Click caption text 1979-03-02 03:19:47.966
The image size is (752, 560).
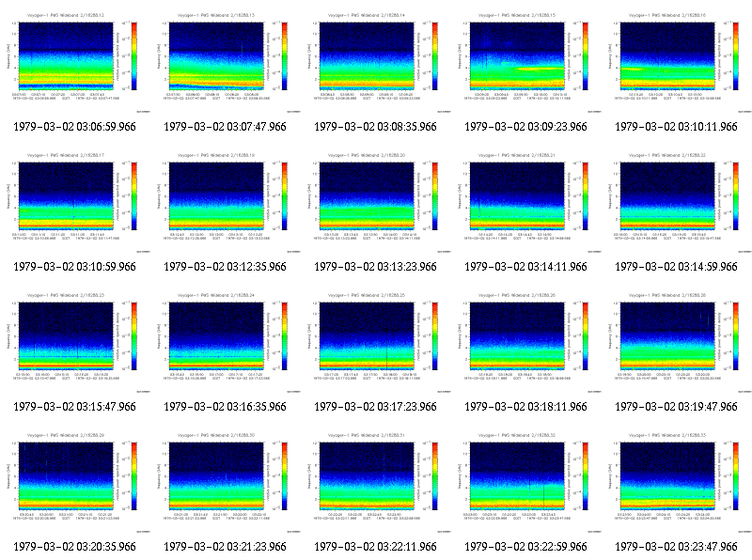click(676, 407)
